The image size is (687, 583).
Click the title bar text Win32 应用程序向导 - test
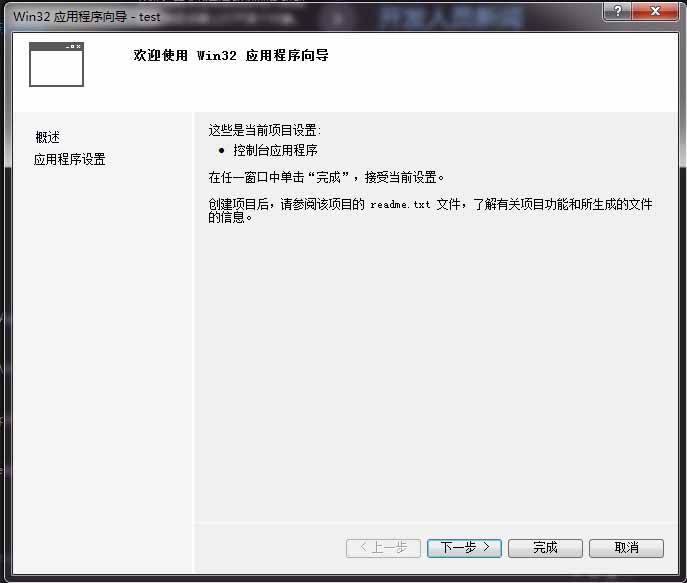[87, 17]
